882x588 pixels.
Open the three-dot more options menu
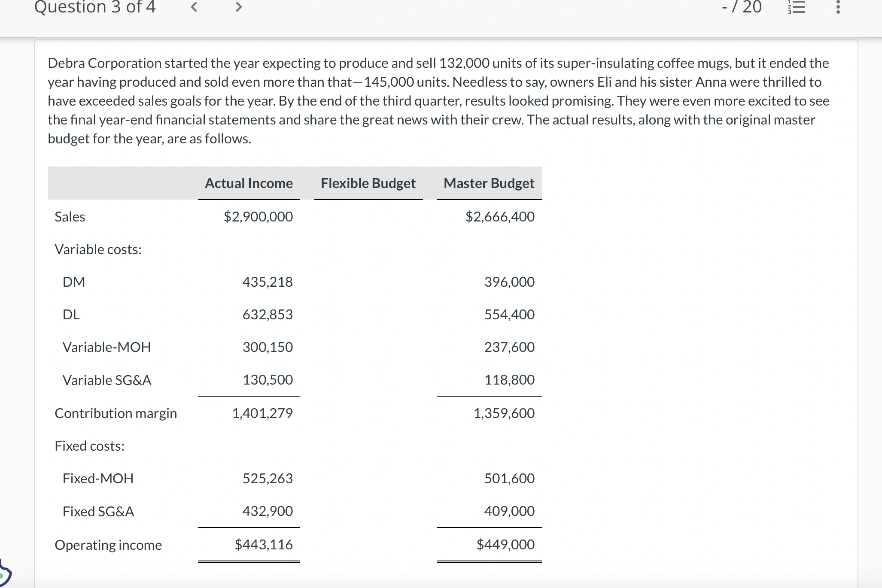click(x=838, y=7)
